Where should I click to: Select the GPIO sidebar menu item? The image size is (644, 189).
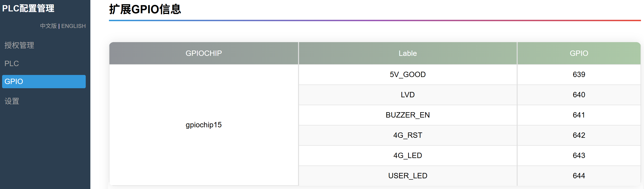[x=44, y=82]
